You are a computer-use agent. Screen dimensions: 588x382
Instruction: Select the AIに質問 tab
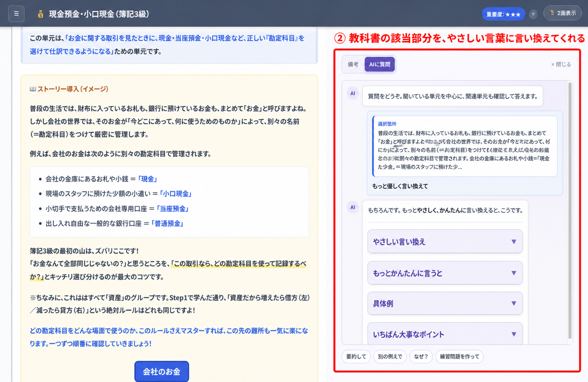380,64
